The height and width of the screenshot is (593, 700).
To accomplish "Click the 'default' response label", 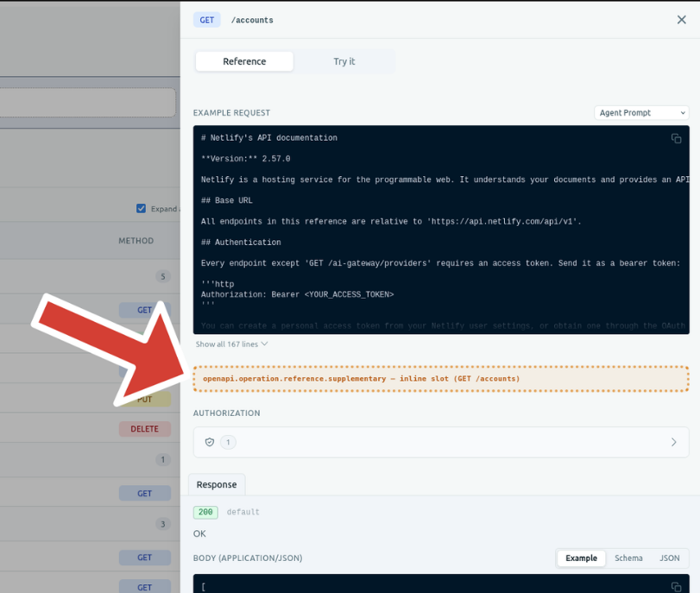I will tap(243, 512).
